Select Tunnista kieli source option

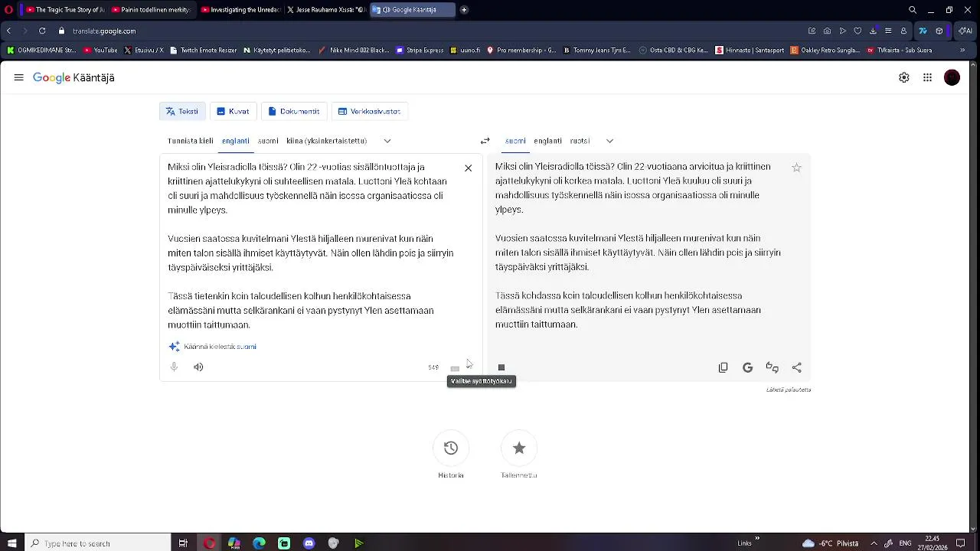pyautogui.click(x=191, y=141)
